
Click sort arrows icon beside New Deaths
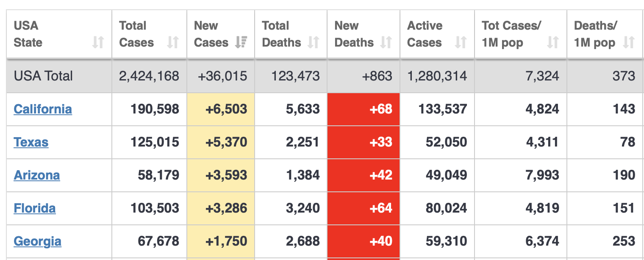386,42
